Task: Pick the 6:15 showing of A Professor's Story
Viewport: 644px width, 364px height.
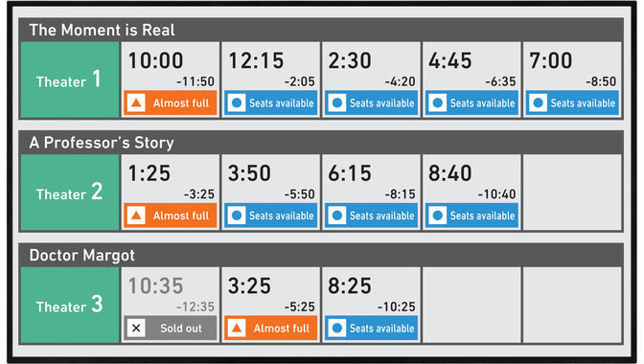Action: (371, 192)
